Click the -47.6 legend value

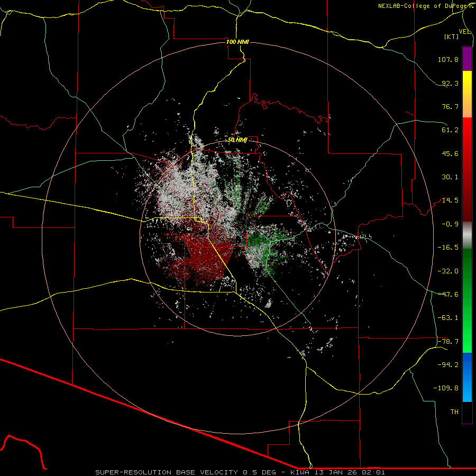(448, 295)
